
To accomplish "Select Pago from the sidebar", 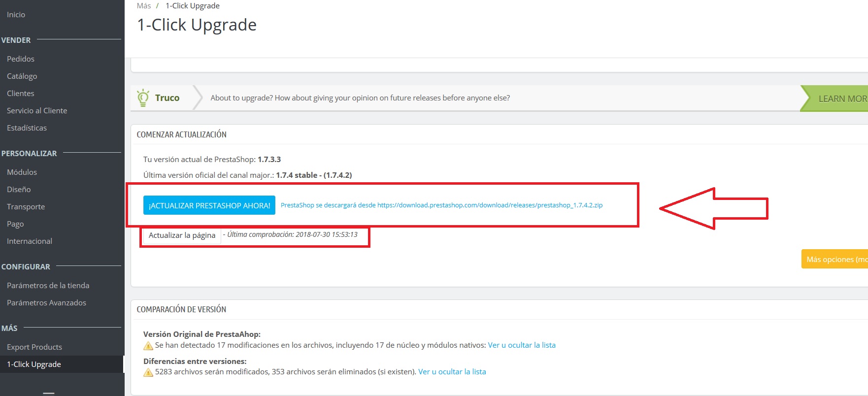I will click(x=15, y=224).
